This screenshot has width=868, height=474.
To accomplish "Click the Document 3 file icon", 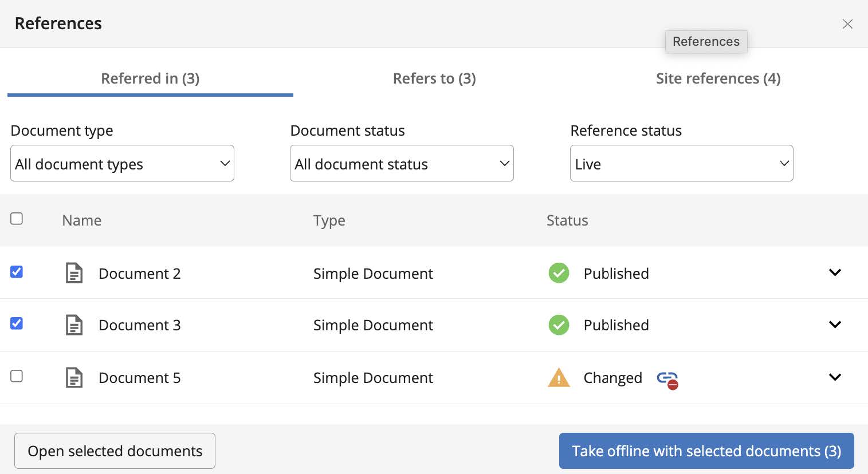I will (x=74, y=325).
